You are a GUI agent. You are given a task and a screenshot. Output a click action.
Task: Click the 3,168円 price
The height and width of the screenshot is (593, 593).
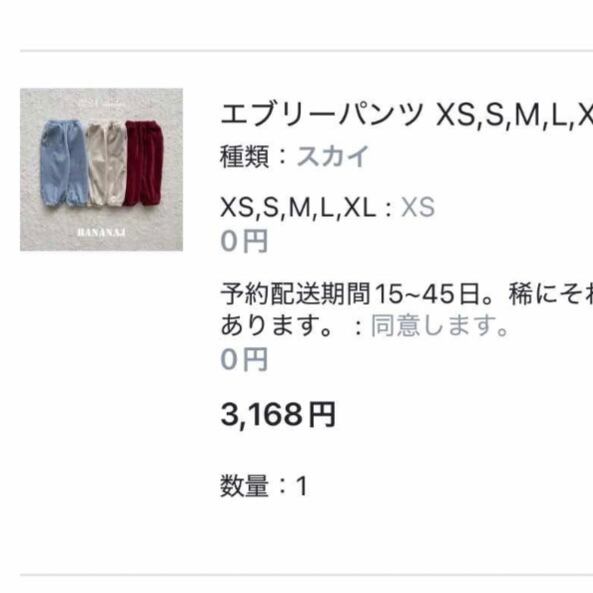click(x=278, y=414)
